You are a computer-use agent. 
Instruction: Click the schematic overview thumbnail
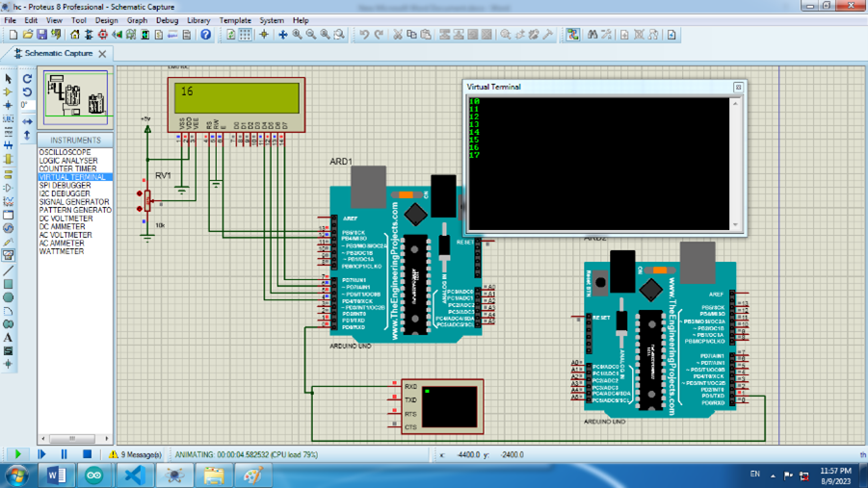tap(76, 97)
